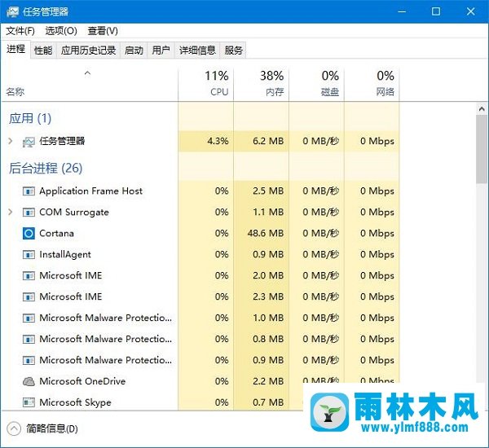Select the InstallAgent process name
This screenshot has width=489, height=448.
(65, 255)
